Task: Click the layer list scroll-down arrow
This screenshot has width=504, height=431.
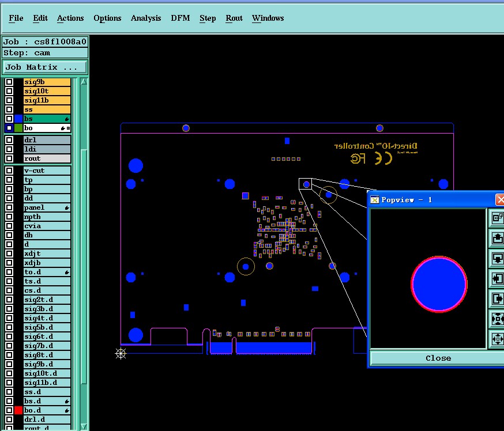Action: click(x=84, y=427)
